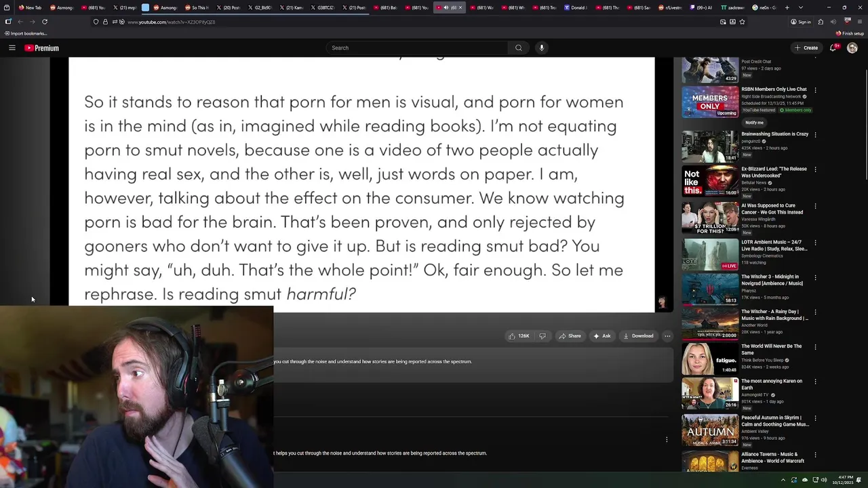Go back in browser history

20,22
